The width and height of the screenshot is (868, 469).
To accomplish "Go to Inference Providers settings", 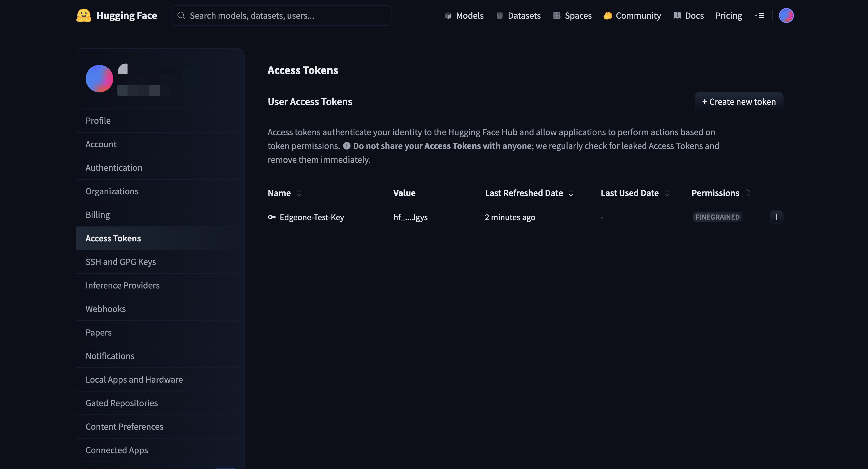I will pos(160,286).
